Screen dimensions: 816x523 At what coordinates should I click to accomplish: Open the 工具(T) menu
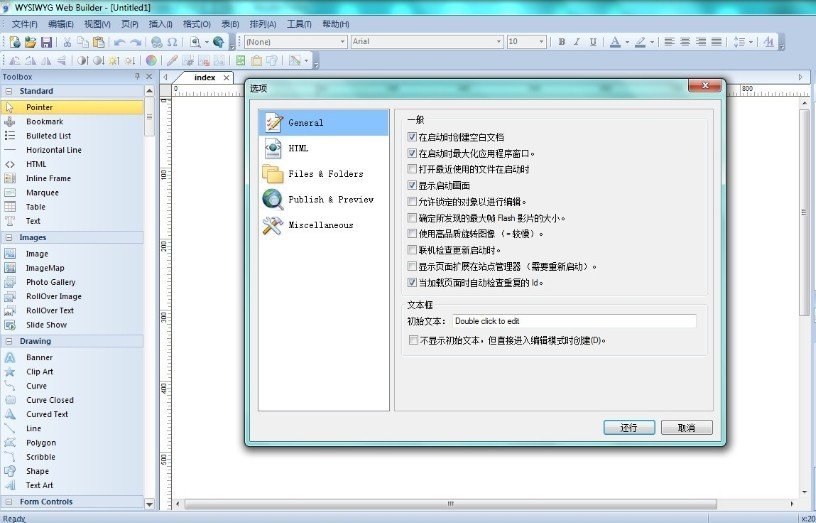299,24
